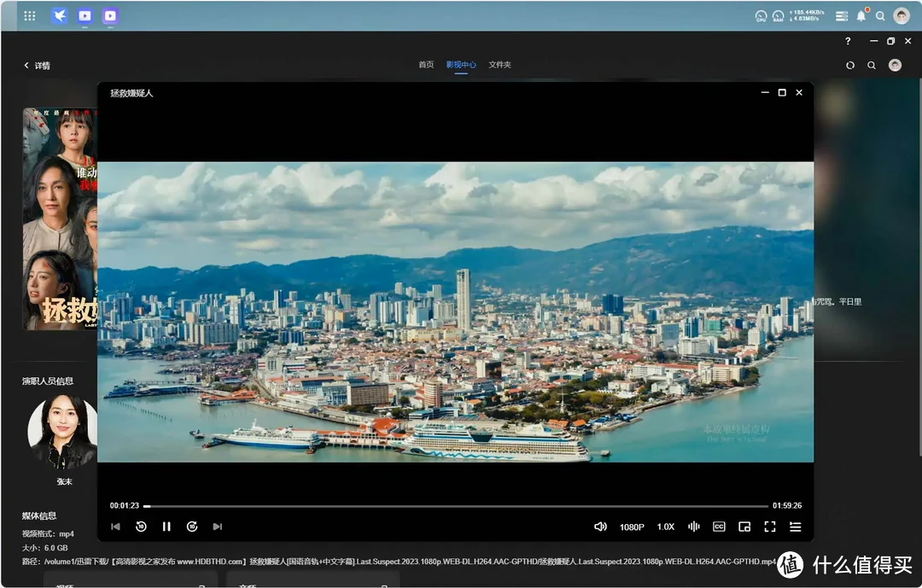This screenshot has width=922, height=588.
Task: Jump to the next video
Action: click(x=218, y=527)
